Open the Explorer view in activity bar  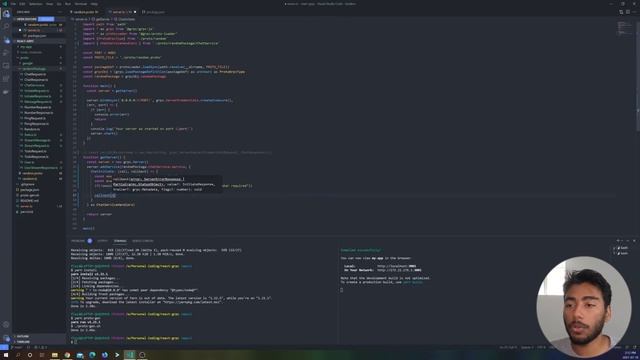6,14
